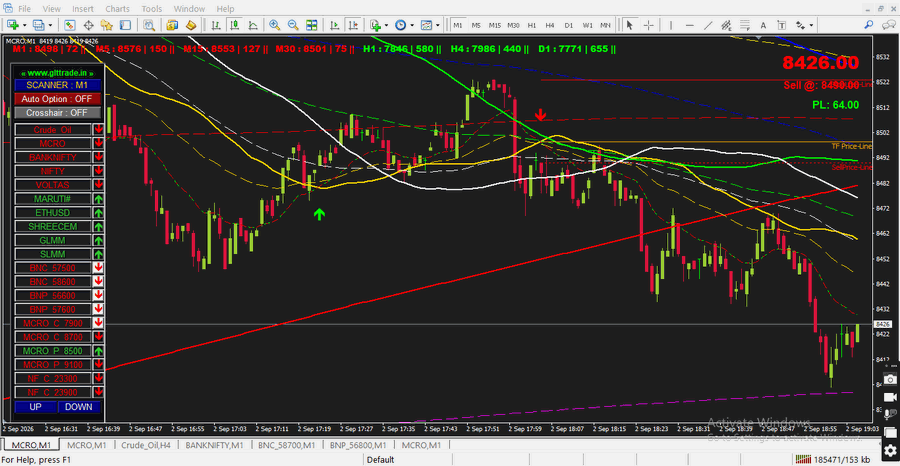900x466 pixels.
Task: Switch chart to candlesticks mode
Action: pos(234,25)
